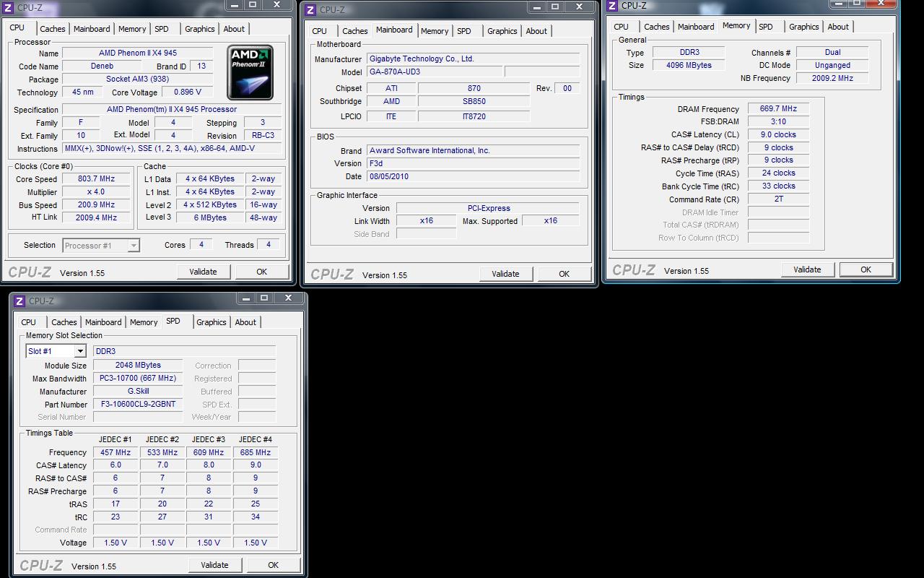The image size is (924, 578).
Task: Click the CPU-Z title icon of the Memory window
Action: [613, 5]
